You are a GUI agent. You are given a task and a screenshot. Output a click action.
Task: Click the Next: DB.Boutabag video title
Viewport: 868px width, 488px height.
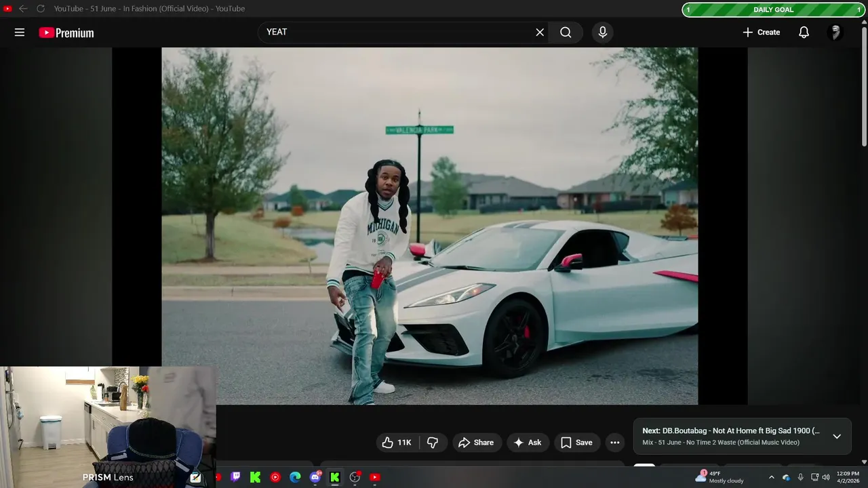point(731,430)
